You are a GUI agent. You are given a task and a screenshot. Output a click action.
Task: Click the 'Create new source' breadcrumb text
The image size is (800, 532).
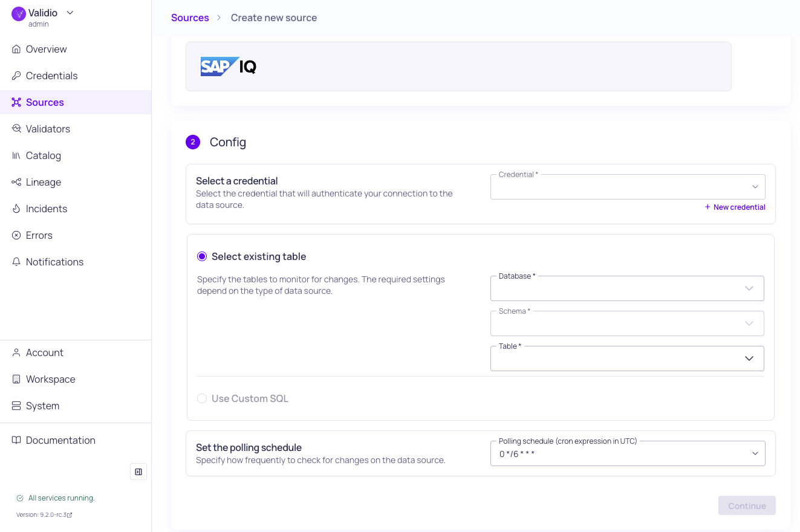click(x=274, y=18)
